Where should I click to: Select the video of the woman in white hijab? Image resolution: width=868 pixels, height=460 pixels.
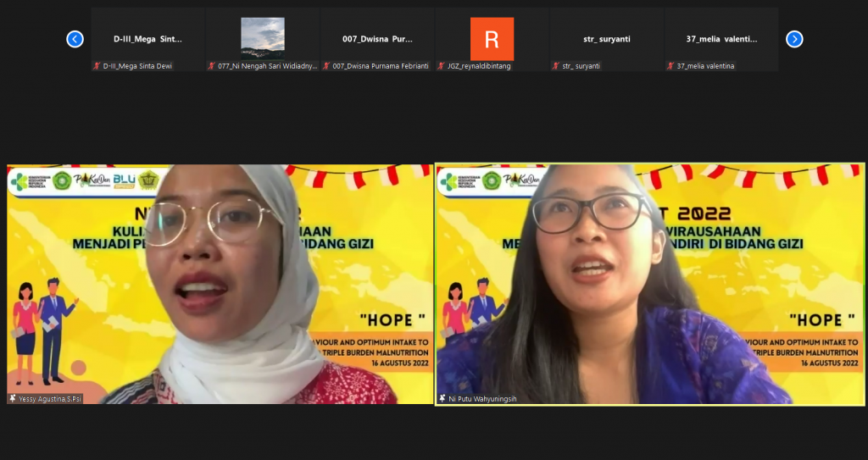(220, 284)
